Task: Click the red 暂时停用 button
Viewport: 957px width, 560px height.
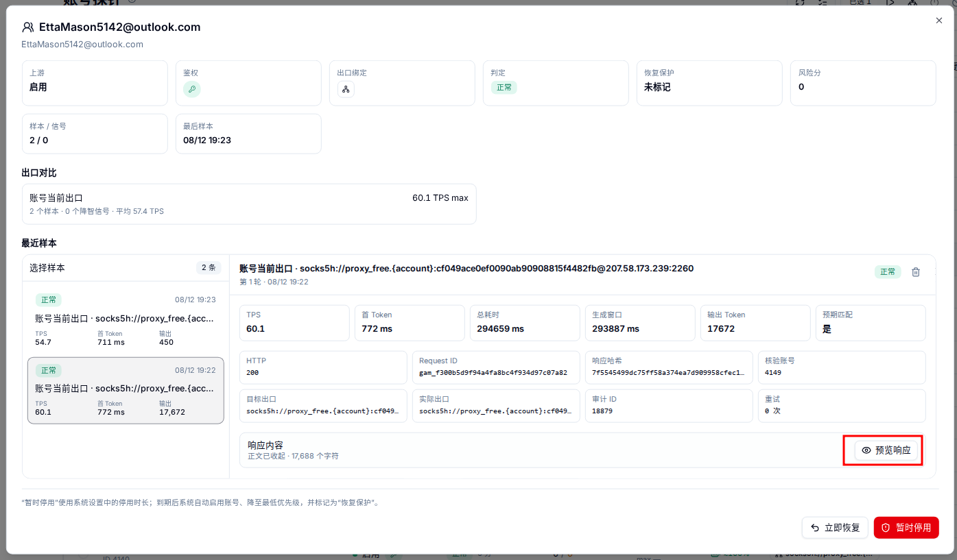Action: [x=906, y=528]
